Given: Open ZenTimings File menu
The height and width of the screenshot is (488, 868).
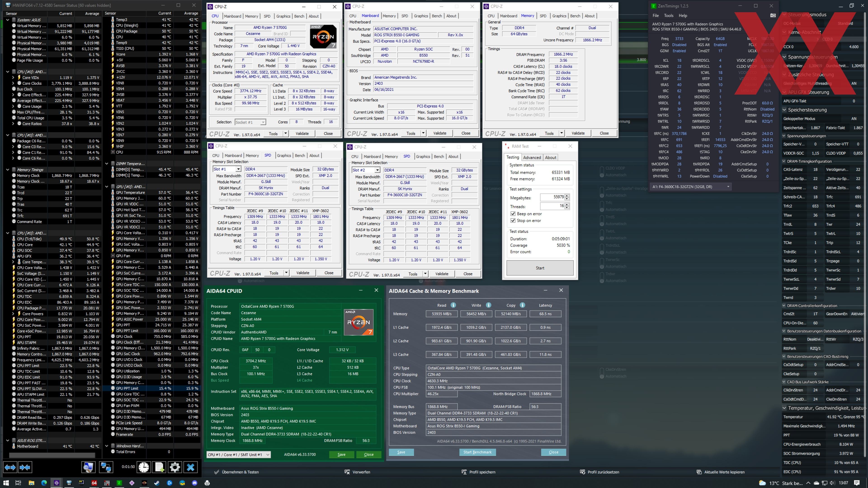Looking at the screenshot, I should [655, 16].
